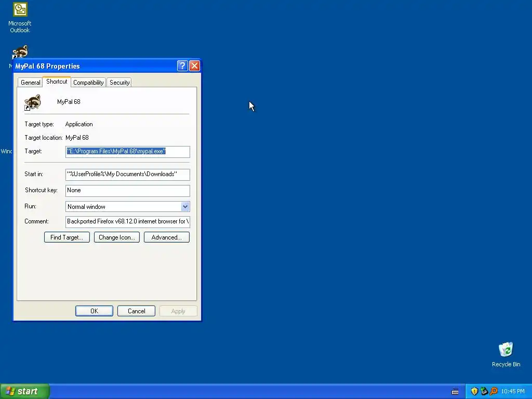Click the Target path input field
This screenshot has height=399, width=532.
pos(128,152)
